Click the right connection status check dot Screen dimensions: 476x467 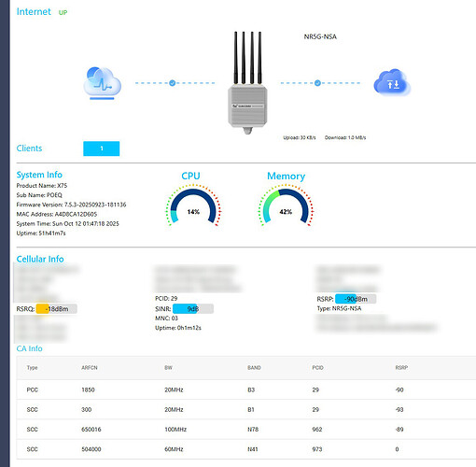(x=317, y=83)
